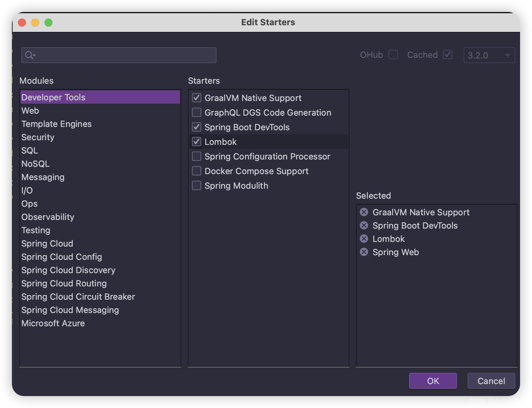Screen dimensions: 532x408
Task: Select the Testing module
Action: pyautogui.click(x=100, y=230)
